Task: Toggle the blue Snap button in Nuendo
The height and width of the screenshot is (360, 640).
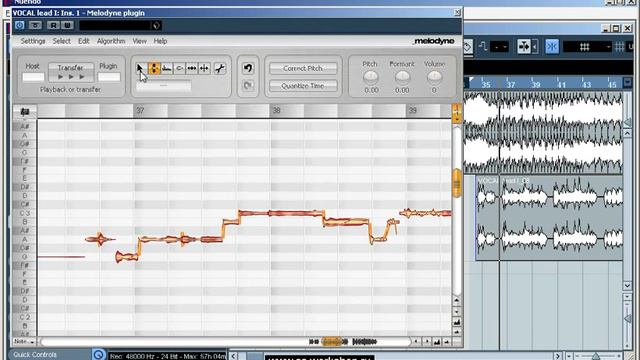Action: [x=552, y=46]
